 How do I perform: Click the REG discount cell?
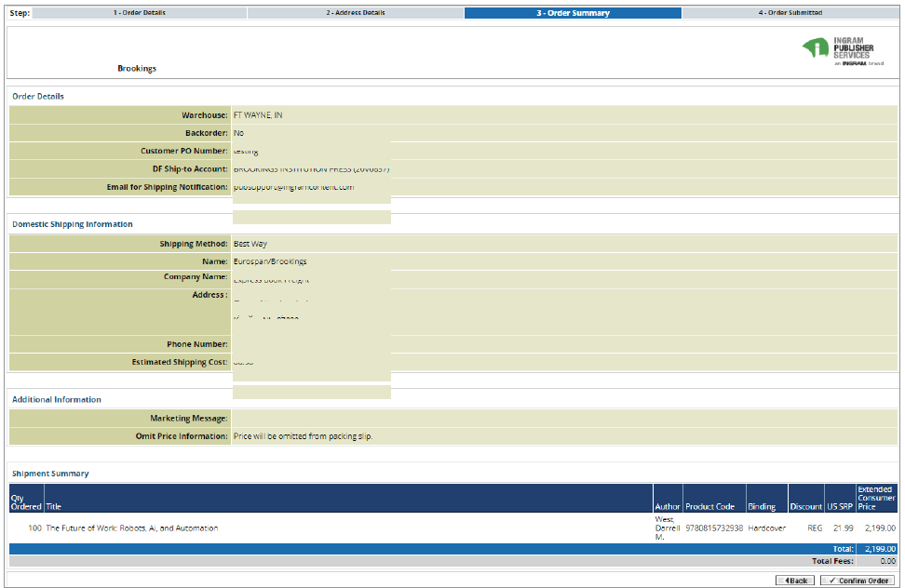pos(815,528)
